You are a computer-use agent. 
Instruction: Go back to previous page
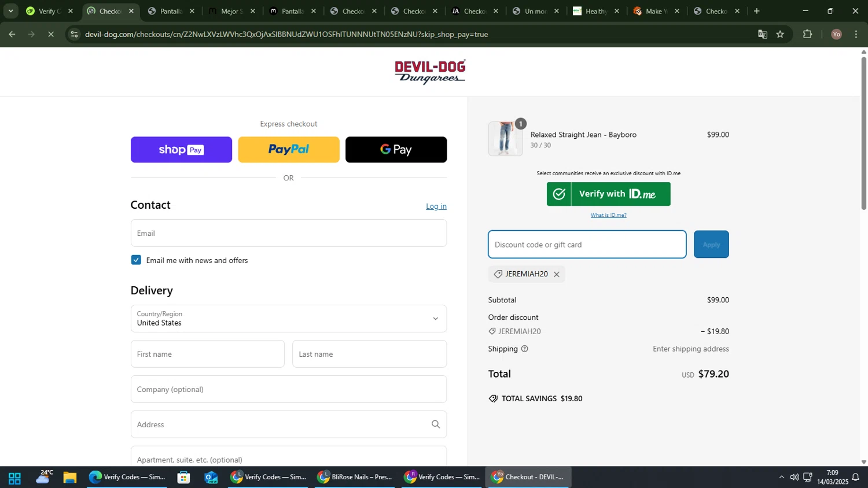tap(12, 34)
